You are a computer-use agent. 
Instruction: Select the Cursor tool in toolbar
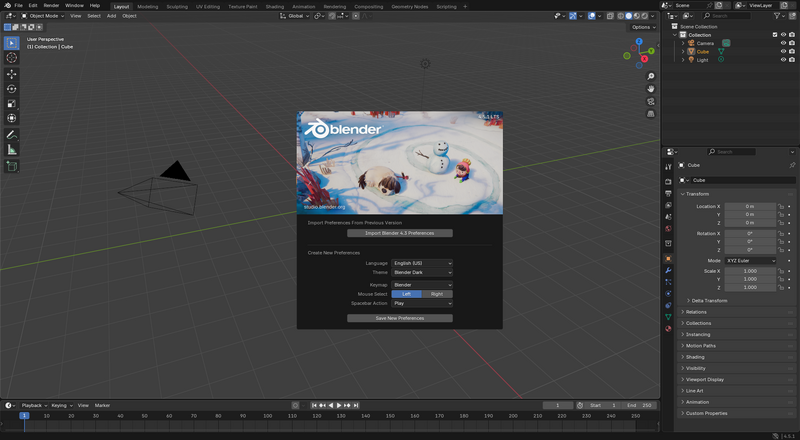pyautogui.click(x=12, y=58)
